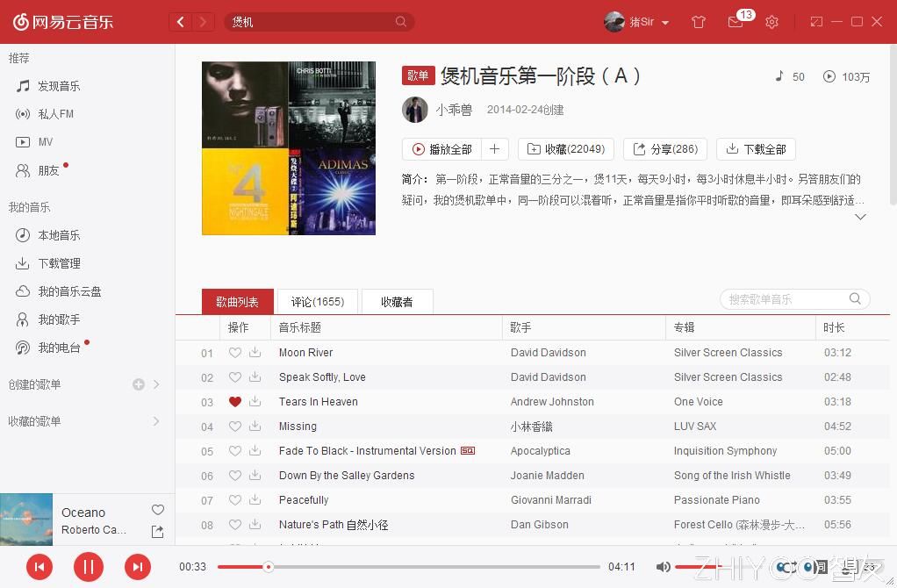Switch to the 收藏者 collectors tab
Screen dimensions: 897x588
(x=397, y=301)
